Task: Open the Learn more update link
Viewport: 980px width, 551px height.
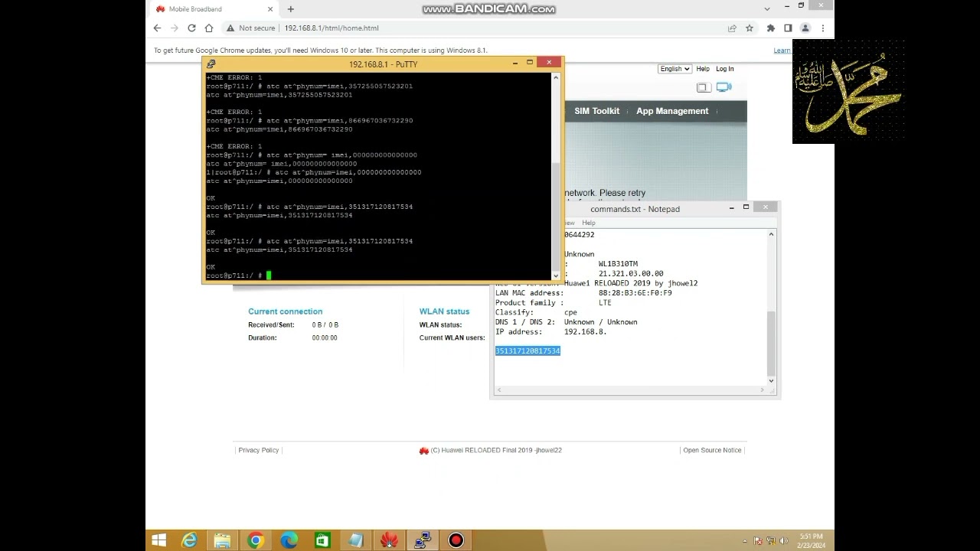Action: 782,51
